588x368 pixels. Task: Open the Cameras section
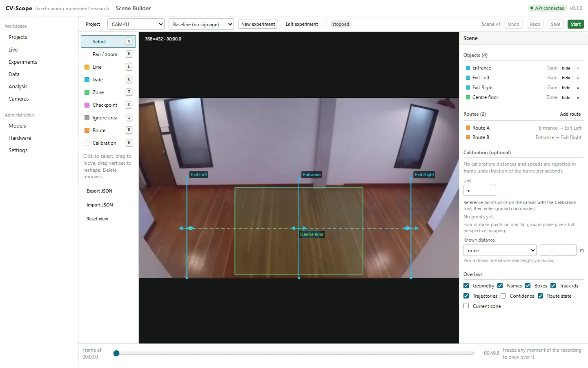click(19, 99)
